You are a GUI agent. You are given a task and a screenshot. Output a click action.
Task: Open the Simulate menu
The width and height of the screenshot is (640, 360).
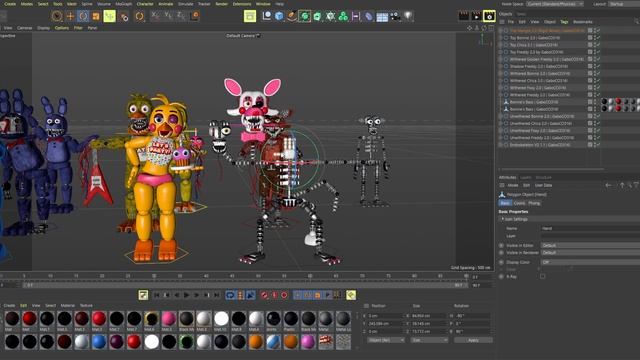tap(185, 4)
